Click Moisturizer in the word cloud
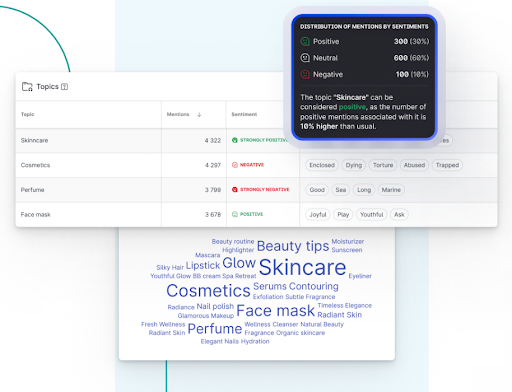Image resolution: width=512 pixels, height=392 pixels. tap(348, 241)
